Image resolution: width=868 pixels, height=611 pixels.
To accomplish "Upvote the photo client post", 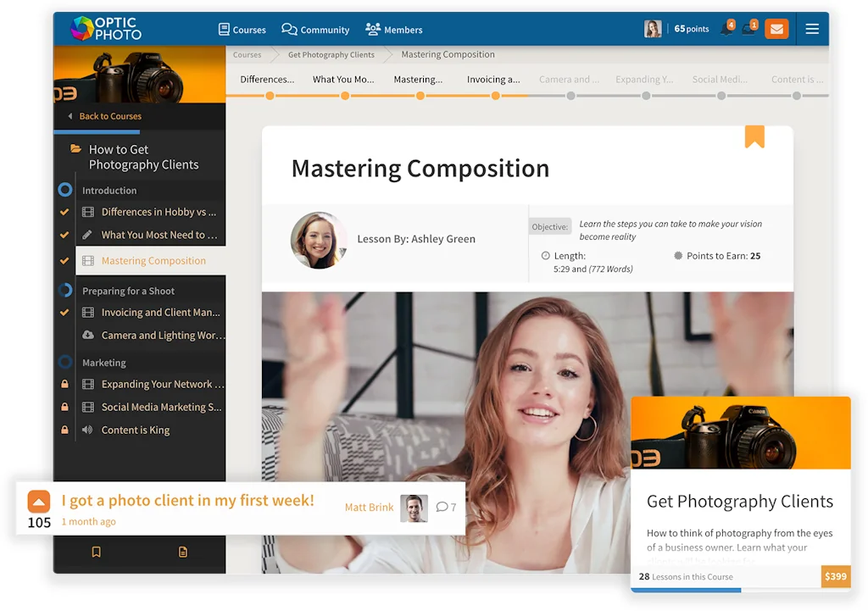I will coord(39,501).
